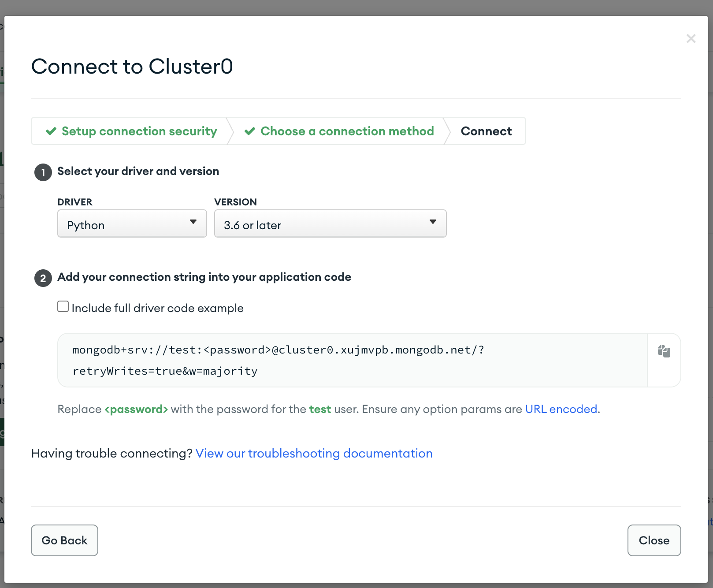Open the Version dropdown showing 3.6 or later
Screen dimensions: 713x588
(331, 223)
